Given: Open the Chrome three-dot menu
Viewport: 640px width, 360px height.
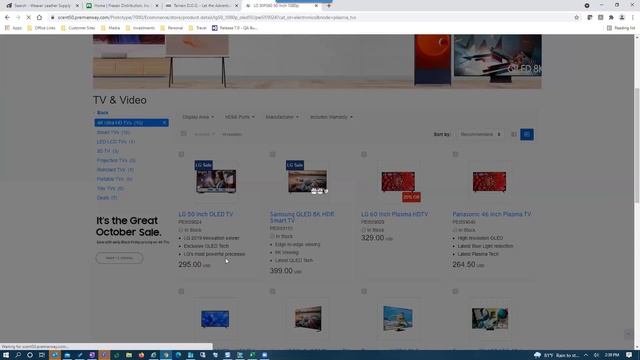Looking at the screenshot, I should click(x=633, y=18).
